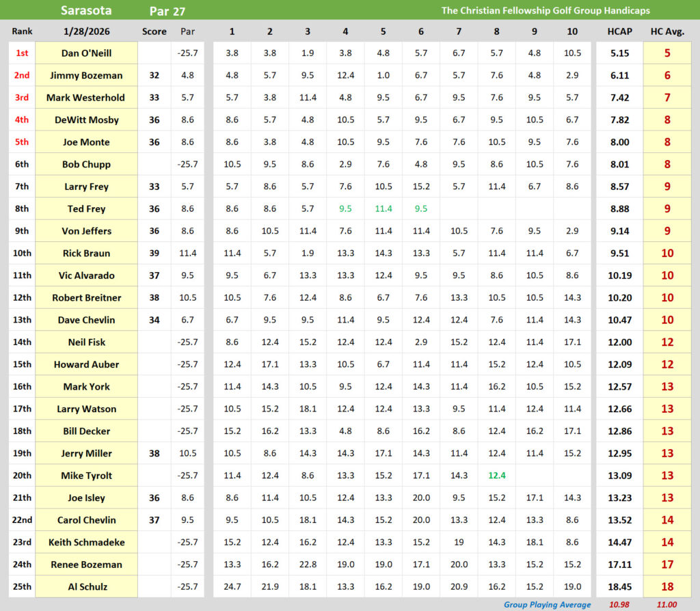Select Renee Bozeman's 22.8 round value
The image size is (700, 611).
coord(308,565)
